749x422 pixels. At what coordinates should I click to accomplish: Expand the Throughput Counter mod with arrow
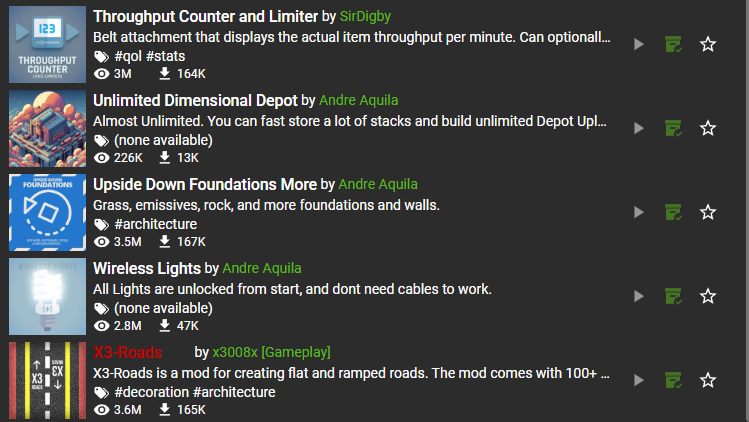(x=639, y=44)
